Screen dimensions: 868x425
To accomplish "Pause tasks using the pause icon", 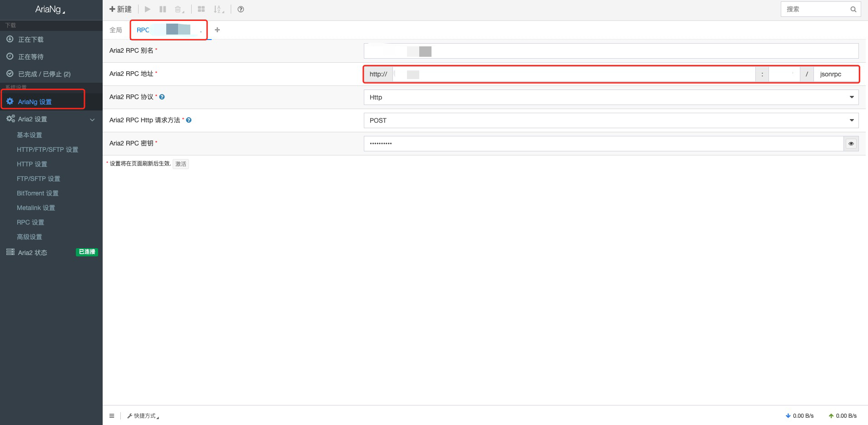I will pos(163,9).
